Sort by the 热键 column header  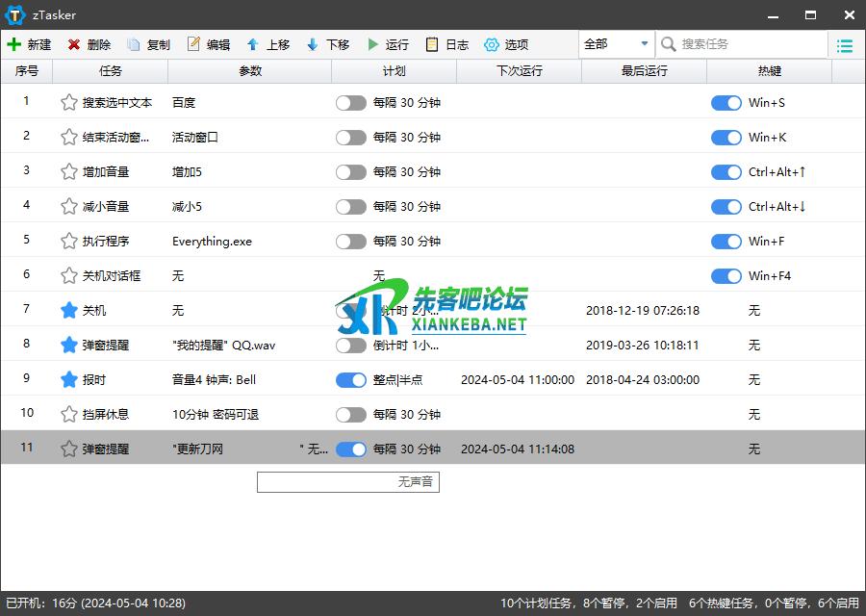769,71
